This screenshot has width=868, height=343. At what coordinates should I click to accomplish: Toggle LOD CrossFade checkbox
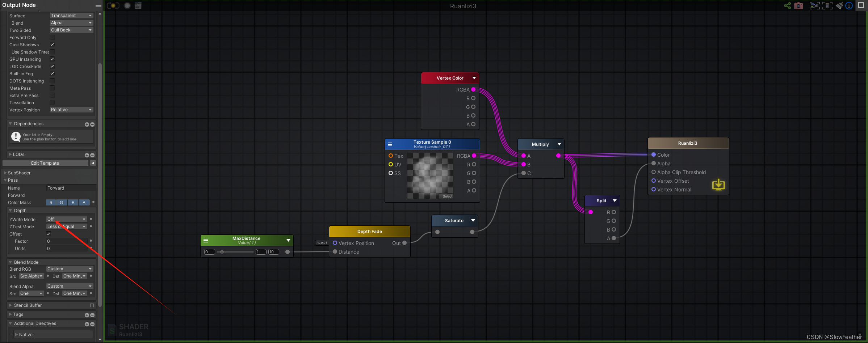[x=52, y=66]
